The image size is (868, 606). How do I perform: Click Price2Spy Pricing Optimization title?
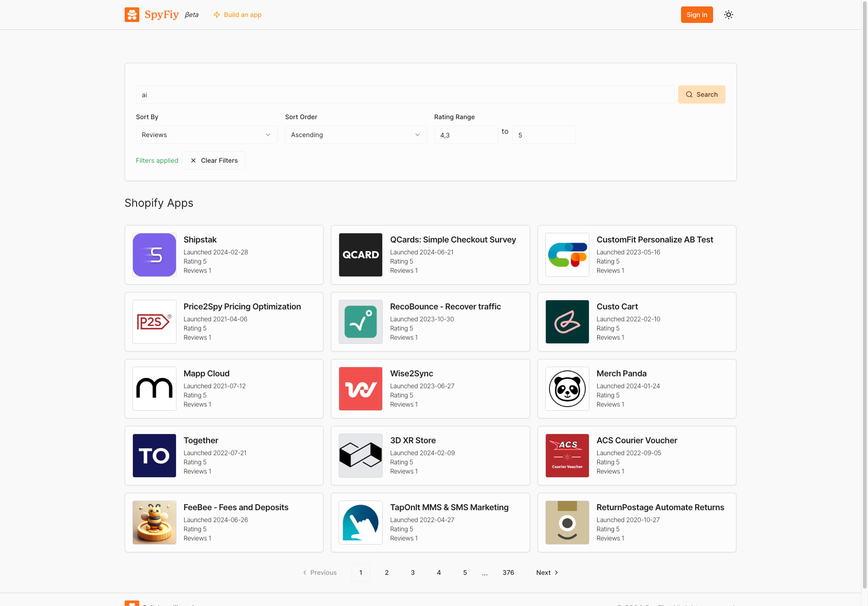(242, 307)
